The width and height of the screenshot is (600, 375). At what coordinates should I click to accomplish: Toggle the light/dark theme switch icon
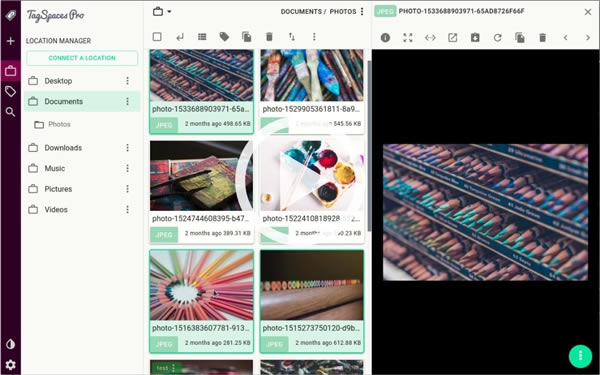(10, 344)
